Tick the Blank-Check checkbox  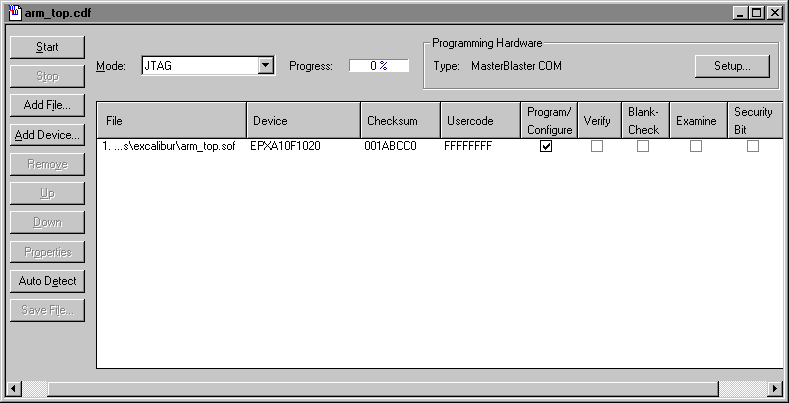(x=643, y=146)
